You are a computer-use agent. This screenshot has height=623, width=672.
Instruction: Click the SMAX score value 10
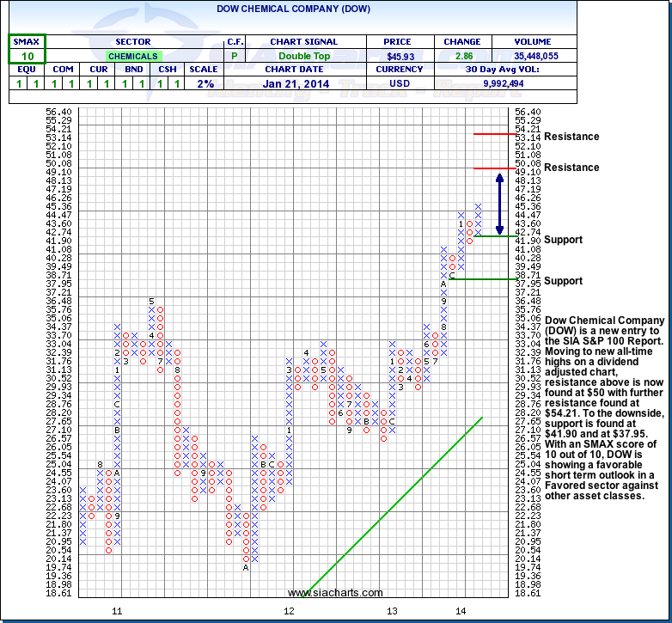(x=27, y=56)
